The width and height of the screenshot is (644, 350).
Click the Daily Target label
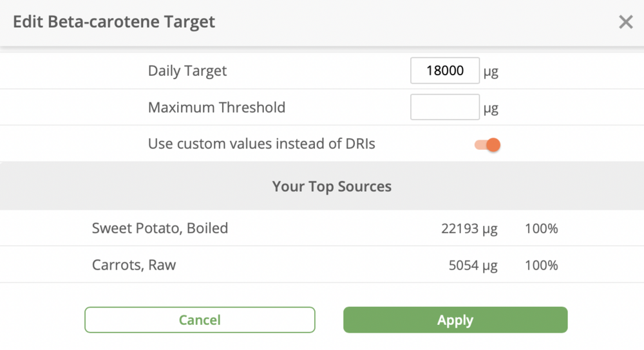point(187,71)
